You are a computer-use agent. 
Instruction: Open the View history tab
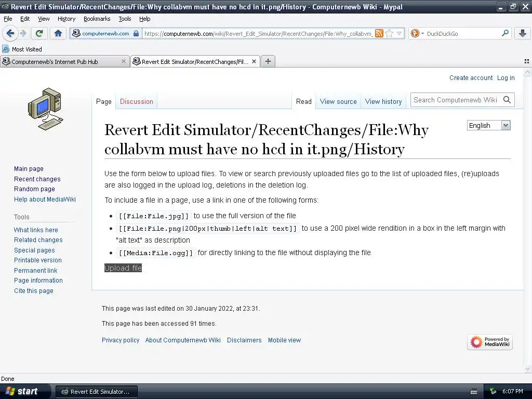pyautogui.click(x=383, y=101)
